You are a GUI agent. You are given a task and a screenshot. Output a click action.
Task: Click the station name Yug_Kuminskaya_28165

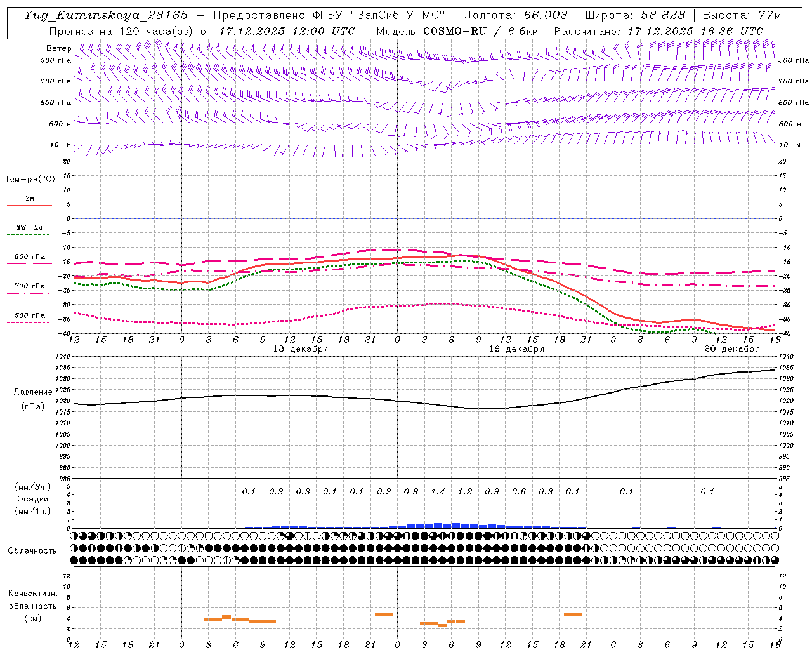click(107, 15)
